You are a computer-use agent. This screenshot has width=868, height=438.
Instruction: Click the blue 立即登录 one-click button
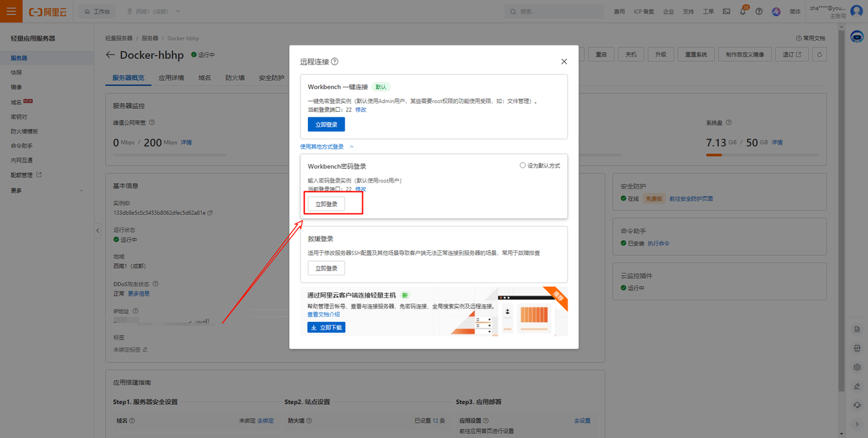pos(326,125)
